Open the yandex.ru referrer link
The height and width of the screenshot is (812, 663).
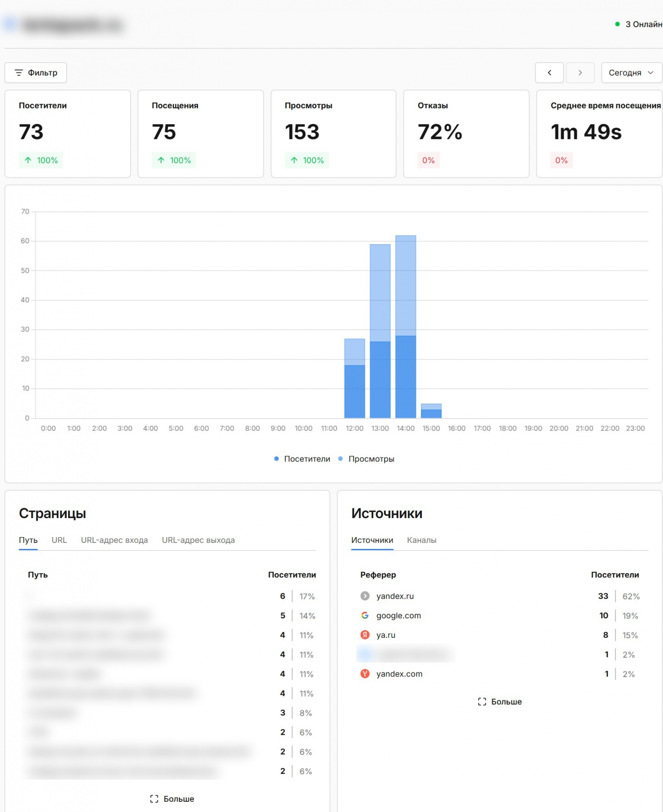[395, 596]
